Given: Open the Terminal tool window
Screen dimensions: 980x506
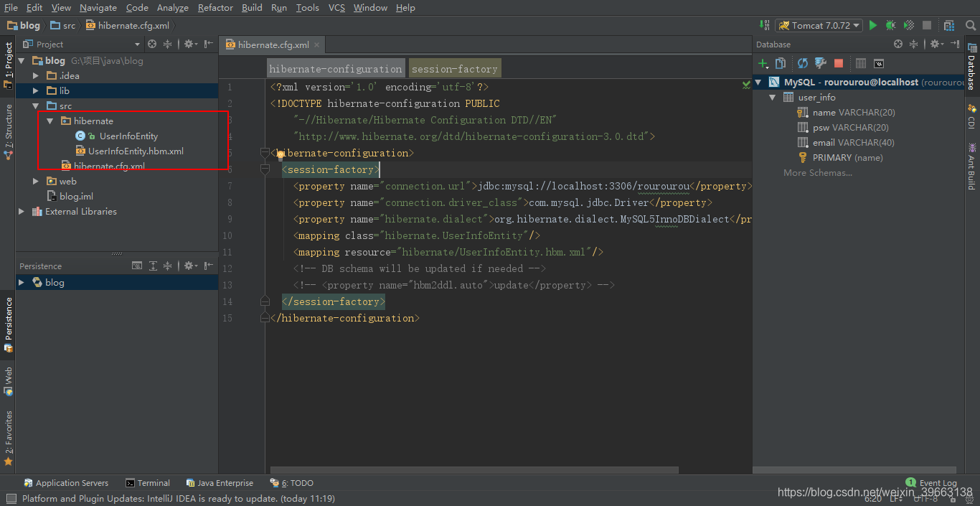Looking at the screenshot, I should [148, 483].
